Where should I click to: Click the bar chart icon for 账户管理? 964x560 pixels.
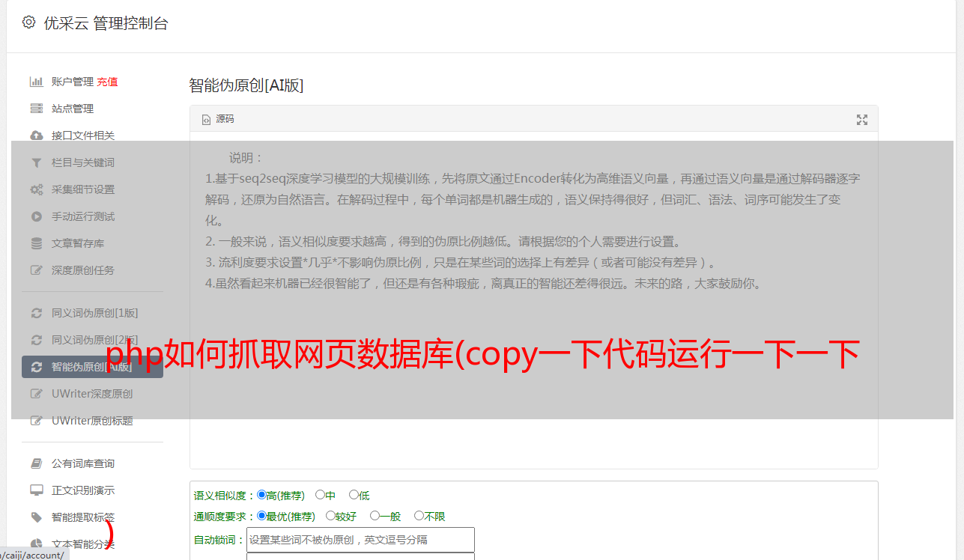(36, 82)
